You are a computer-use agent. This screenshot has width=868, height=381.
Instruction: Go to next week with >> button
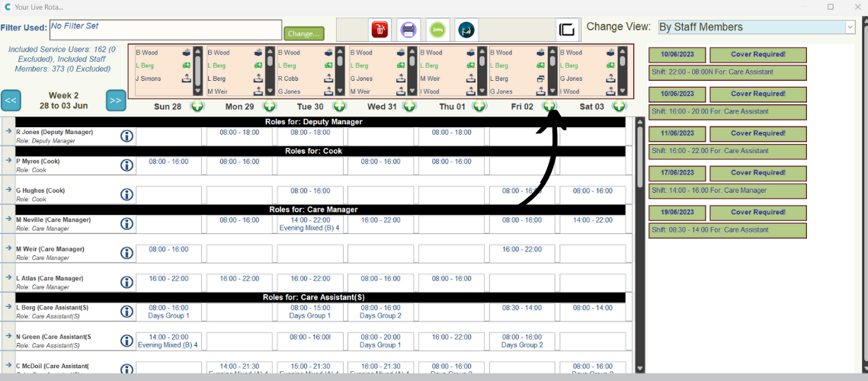tap(116, 101)
